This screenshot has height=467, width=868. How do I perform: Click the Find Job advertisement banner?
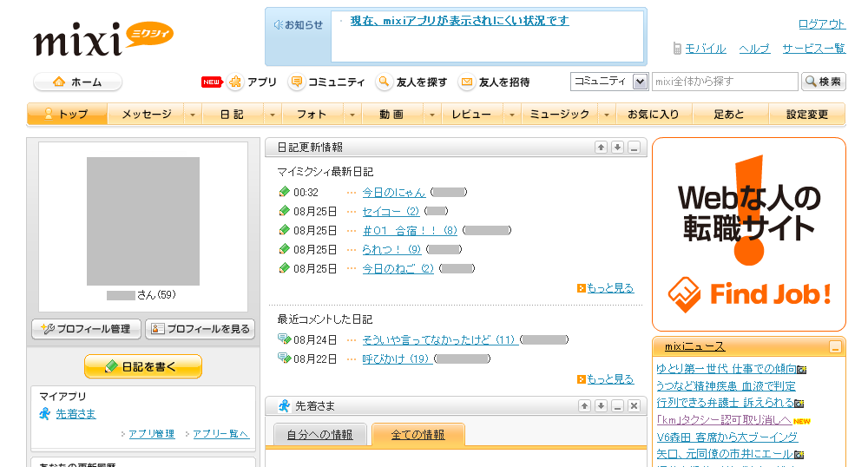[x=749, y=234]
